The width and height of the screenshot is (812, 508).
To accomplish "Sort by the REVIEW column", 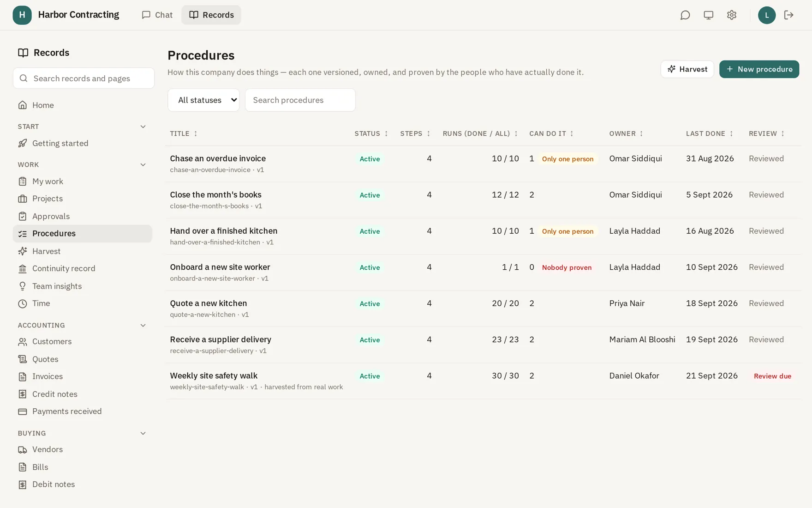I will point(767,133).
